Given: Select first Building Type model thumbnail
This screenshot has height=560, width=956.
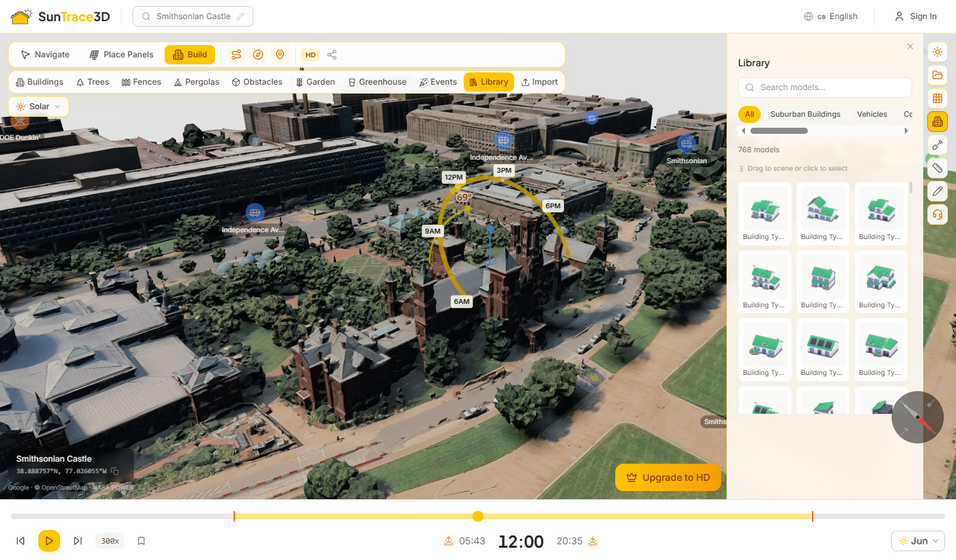Looking at the screenshot, I should (765, 213).
